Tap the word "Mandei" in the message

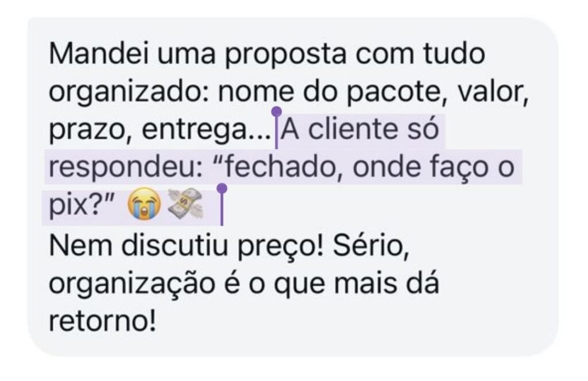point(99,54)
